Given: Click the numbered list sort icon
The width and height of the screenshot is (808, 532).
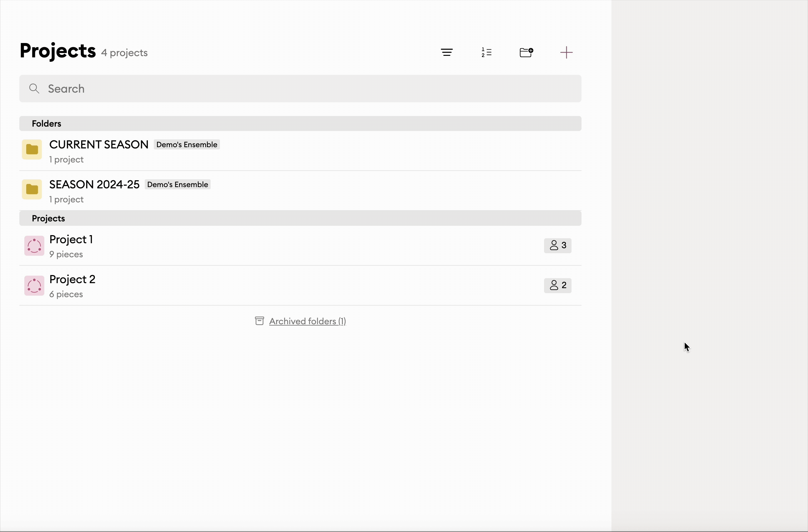Looking at the screenshot, I should (486, 53).
